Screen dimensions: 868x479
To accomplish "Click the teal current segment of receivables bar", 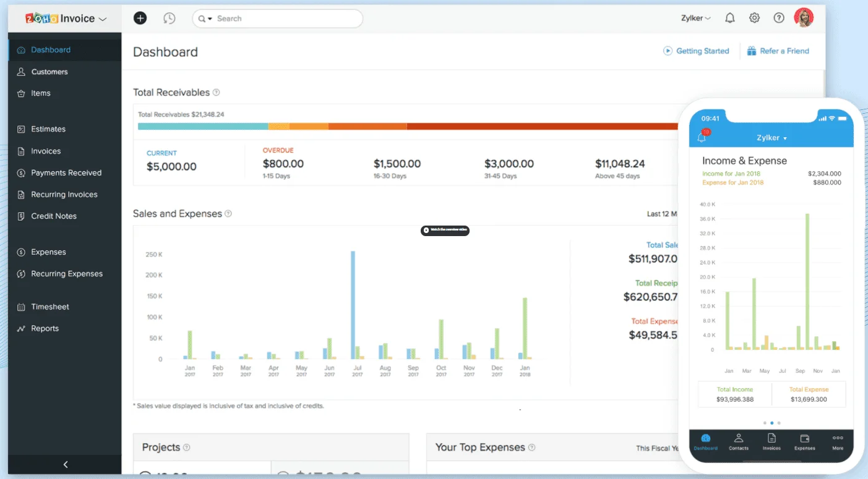I will point(203,126).
